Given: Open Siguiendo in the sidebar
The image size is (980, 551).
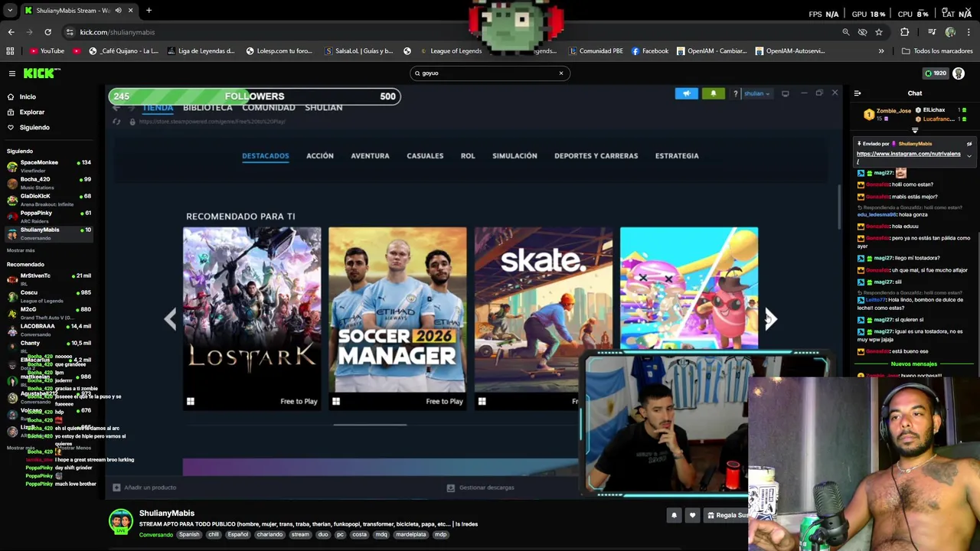Looking at the screenshot, I should click(34, 128).
